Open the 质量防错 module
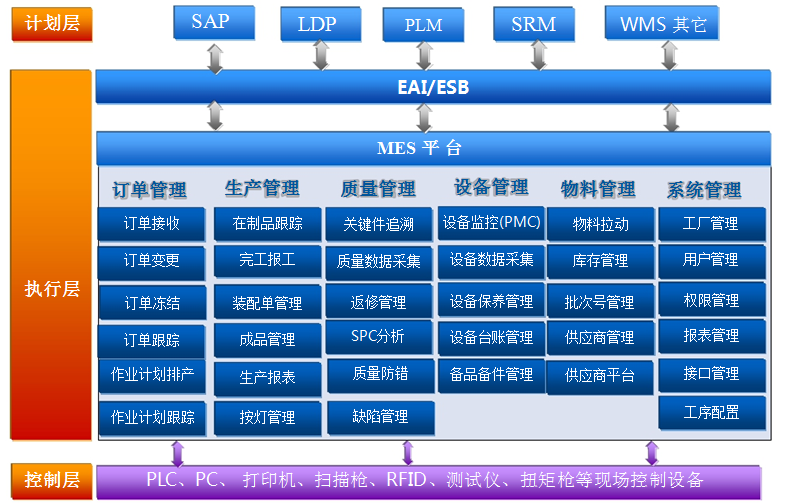 [x=381, y=375]
